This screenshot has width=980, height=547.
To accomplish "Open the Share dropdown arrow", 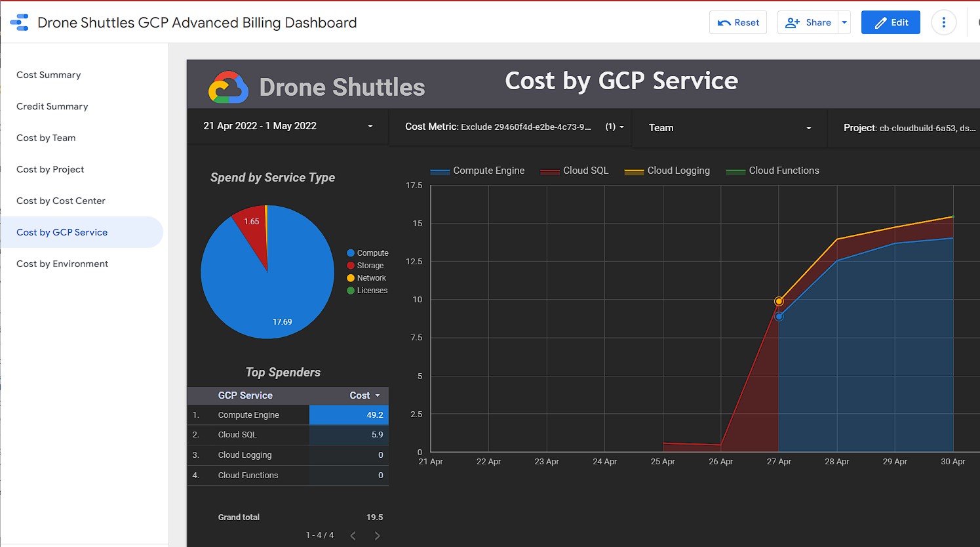I will pos(844,22).
